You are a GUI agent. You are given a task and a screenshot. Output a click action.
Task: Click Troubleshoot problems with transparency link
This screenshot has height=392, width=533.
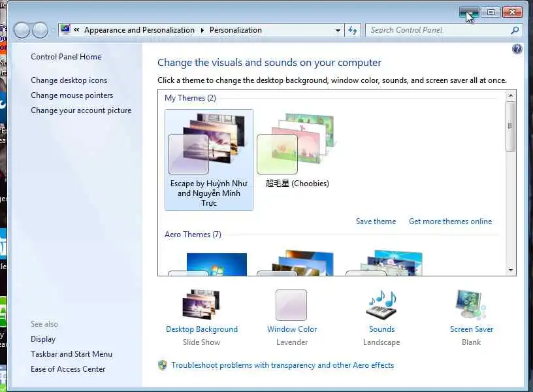pyautogui.click(x=282, y=365)
